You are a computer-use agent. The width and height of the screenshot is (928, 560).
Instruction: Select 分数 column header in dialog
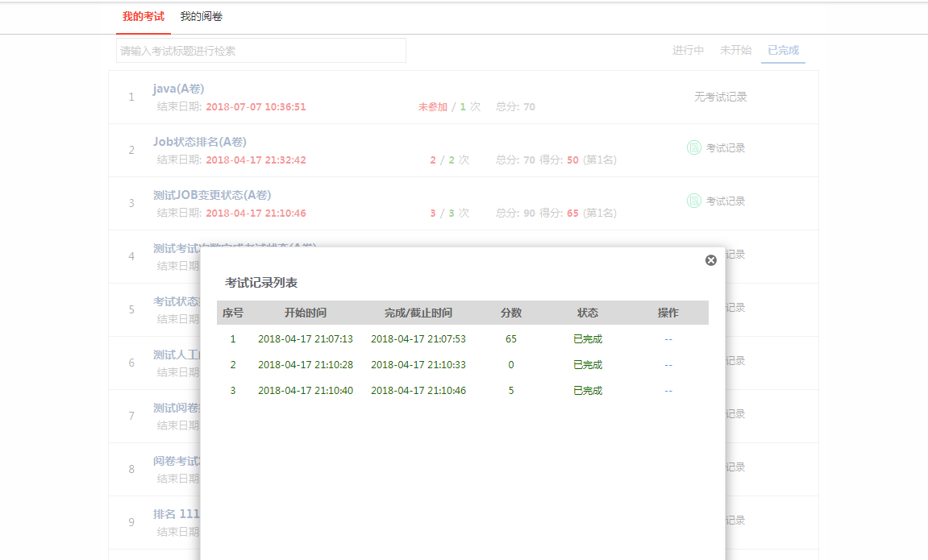point(510,313)
